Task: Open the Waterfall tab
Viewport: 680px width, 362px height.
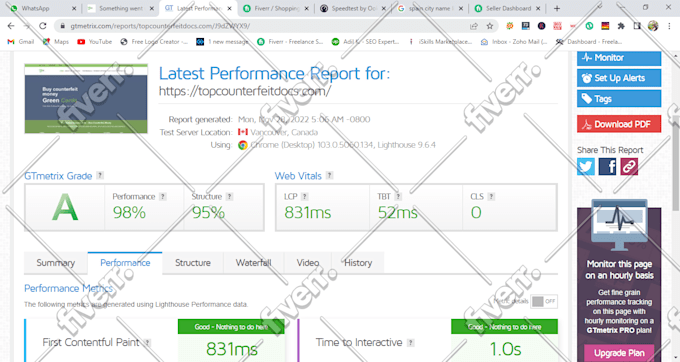Action: 253,263
